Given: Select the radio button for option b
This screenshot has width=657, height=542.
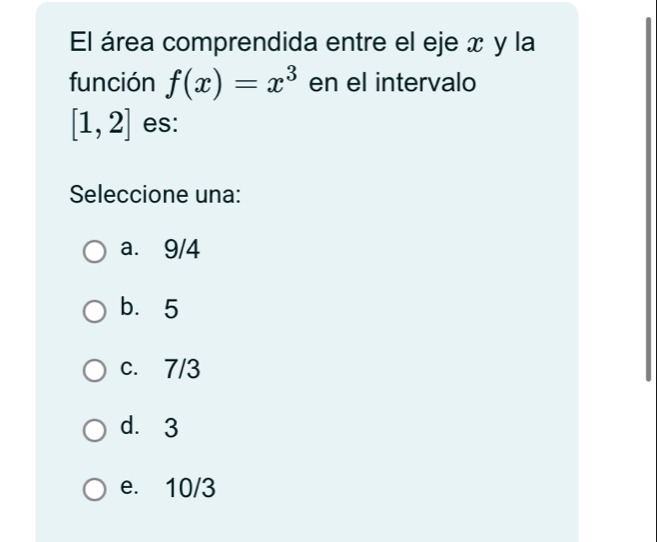Looking at the screenshot, I should tap(94, 313).
